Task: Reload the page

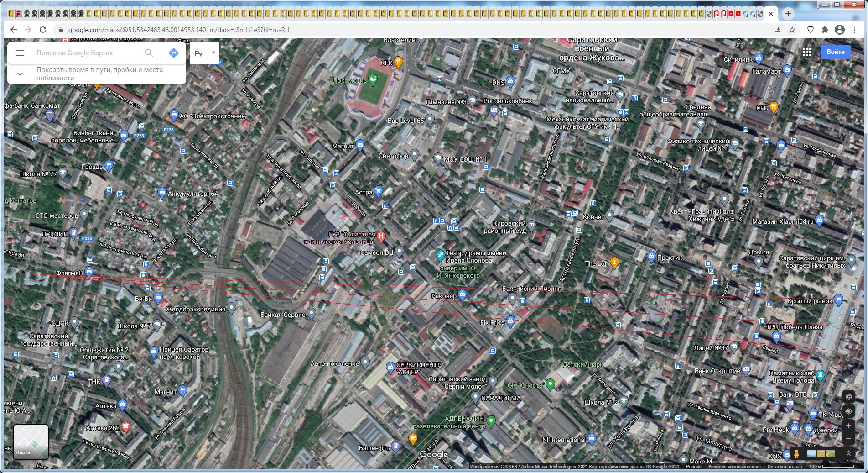Action: click(43, 30)
